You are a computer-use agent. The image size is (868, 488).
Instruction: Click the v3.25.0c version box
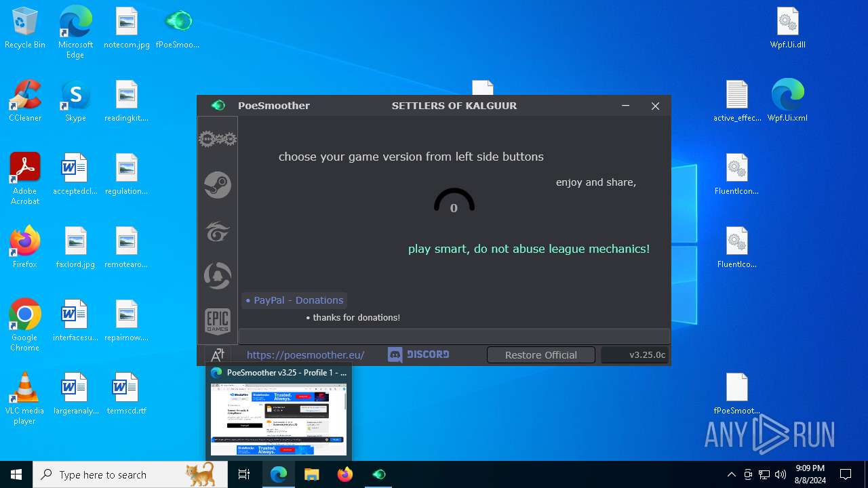[635, 354]
